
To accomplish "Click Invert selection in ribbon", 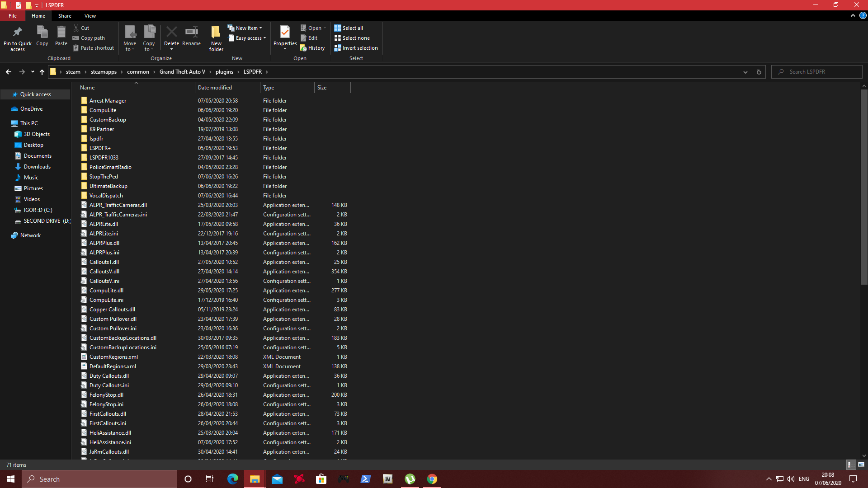I will (x=356, y=48).
